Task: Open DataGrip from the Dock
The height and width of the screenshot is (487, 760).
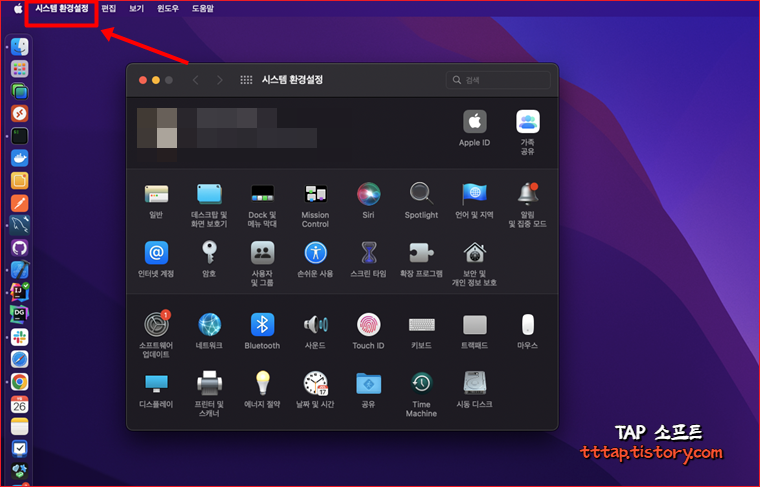Action: point(19,314)
